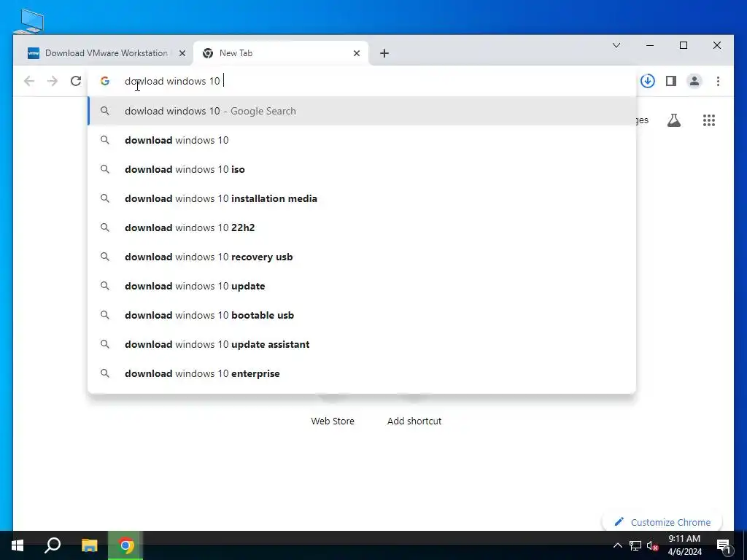This screenshot has height=560, width=747.
Task: Select 'dowload windows 10 - Google Search' suggestion
Action: [x=362, y=111]
